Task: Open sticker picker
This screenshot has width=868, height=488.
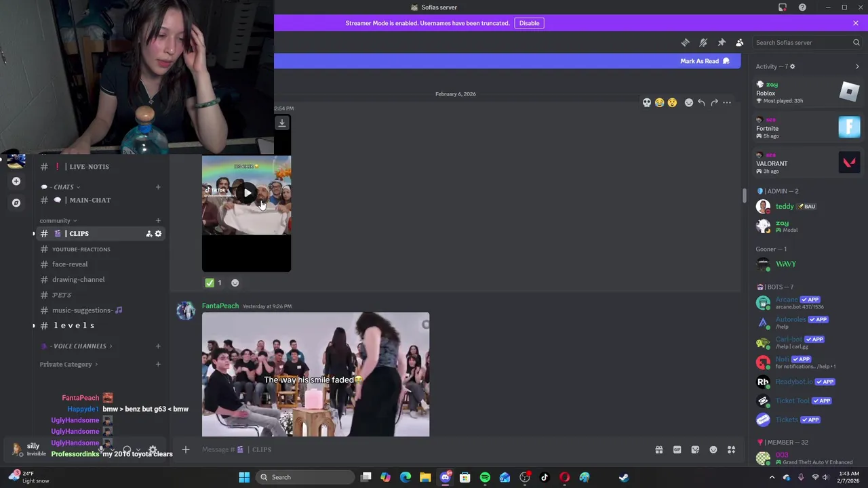Action: click(695, 449)
